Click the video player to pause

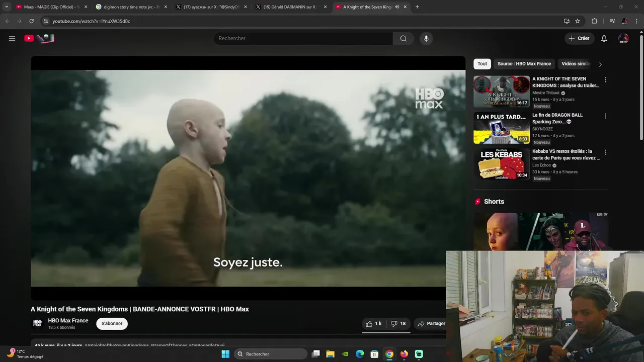point(248,178)
